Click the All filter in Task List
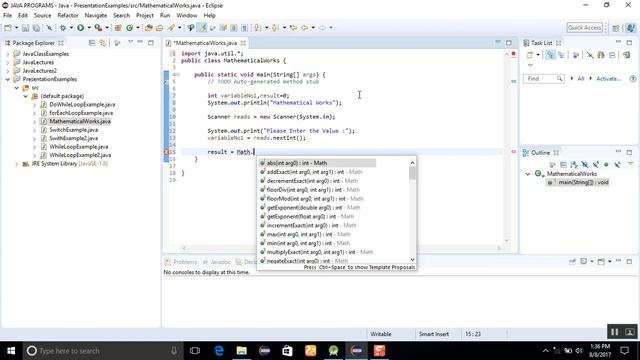Image resolution: width=640 pixels, height=360 pixels. point(580,78)
